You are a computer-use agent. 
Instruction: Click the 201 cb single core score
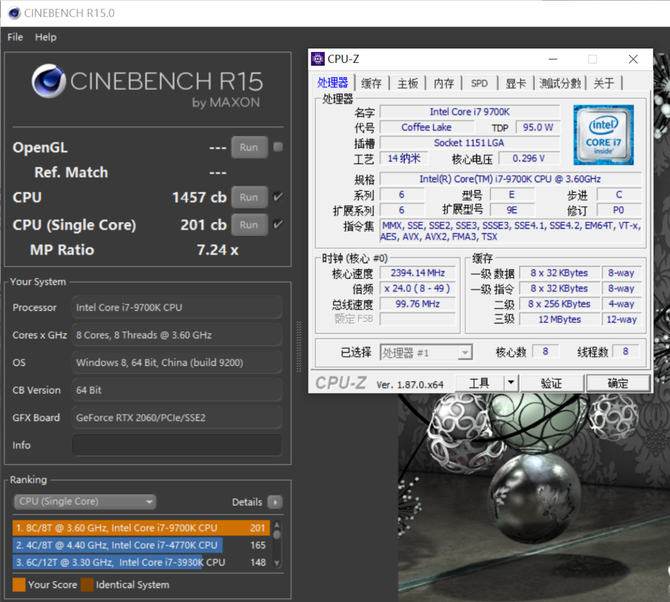point(203,225)
